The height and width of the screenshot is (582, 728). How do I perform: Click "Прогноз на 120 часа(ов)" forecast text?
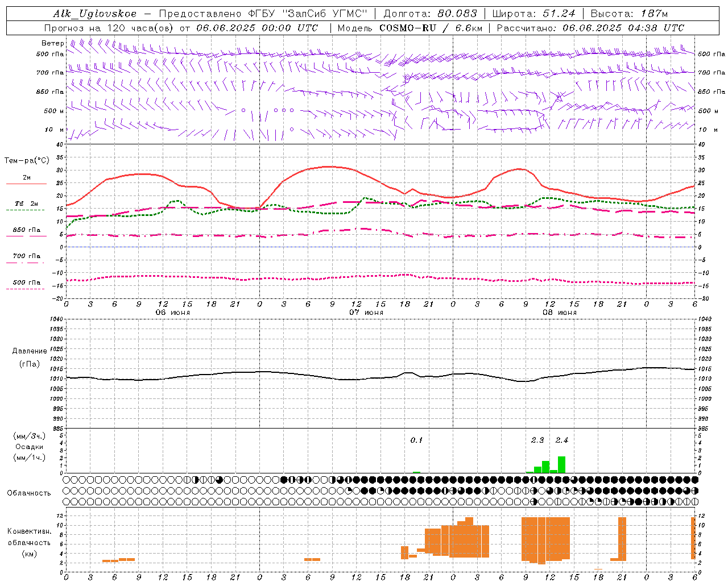[x=110, y=28]
